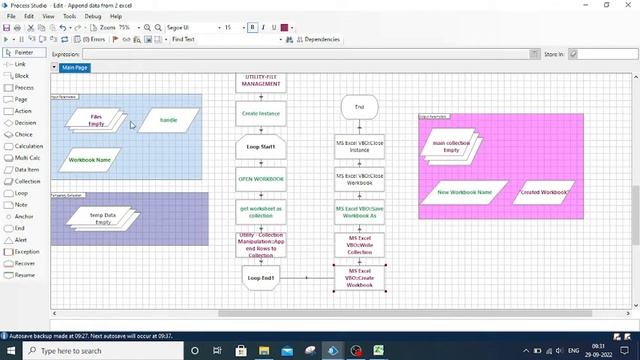640x360 pixels.
Task: Open the Zoom percentage dropdown
Action: pyautogui.click(x=139, y=28)
